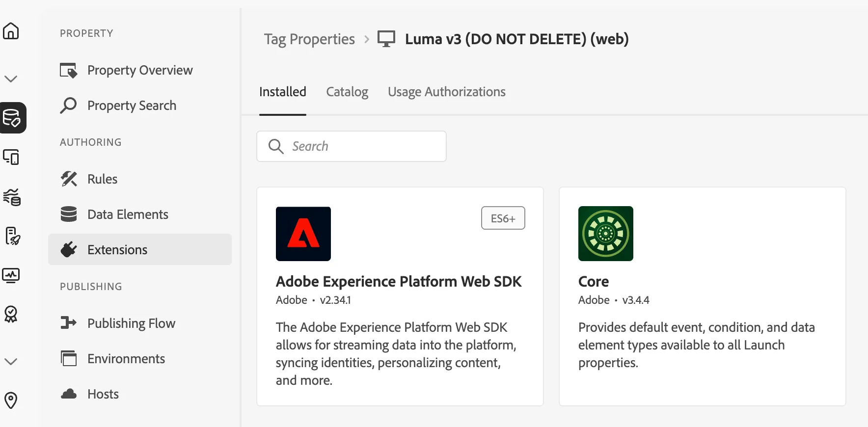The height and width of the screenshot is (427, 868).
Task: Click the monitor with pulse line rail icon
Action: (11, 275)
